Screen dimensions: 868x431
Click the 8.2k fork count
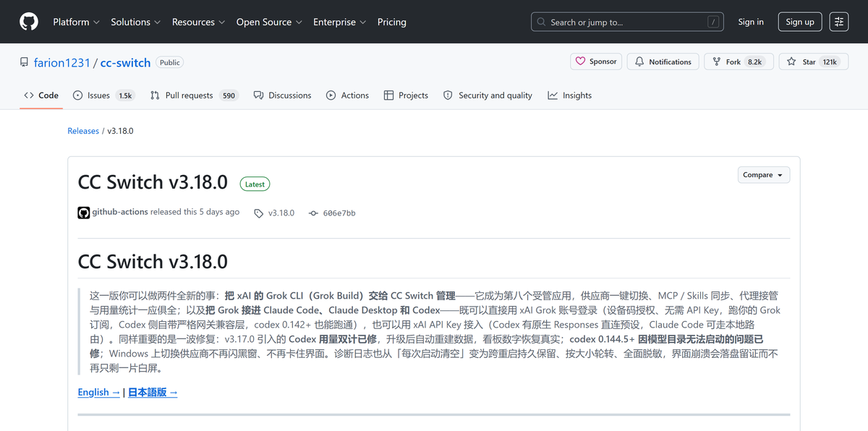[x=755, y=62]
